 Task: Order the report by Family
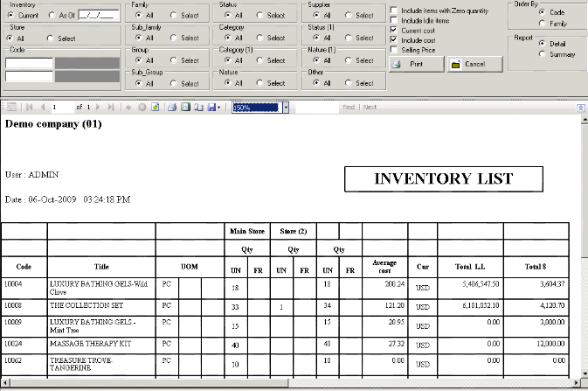[x=543, y=24]
